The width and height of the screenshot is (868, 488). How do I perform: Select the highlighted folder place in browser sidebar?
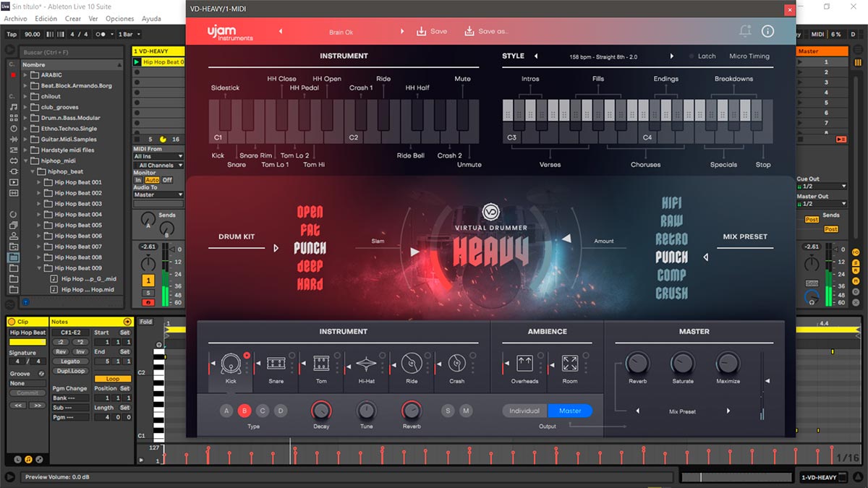click(13, 257)
